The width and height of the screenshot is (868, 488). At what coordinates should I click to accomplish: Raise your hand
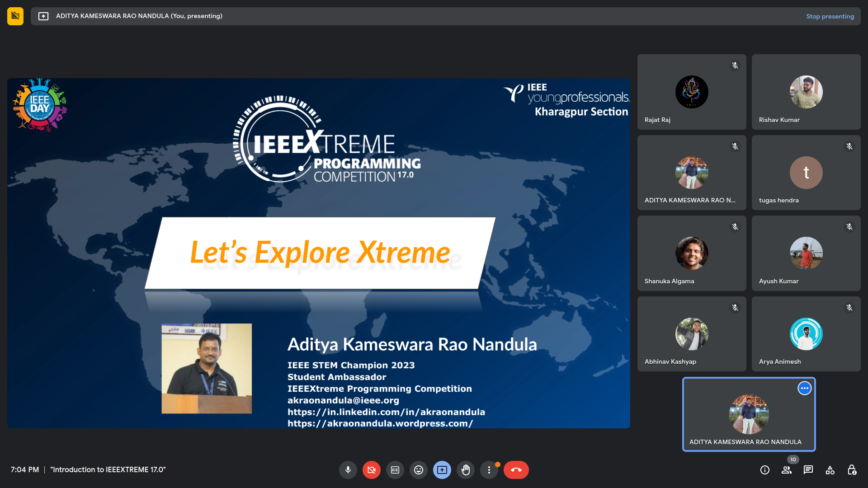point(466,470)
